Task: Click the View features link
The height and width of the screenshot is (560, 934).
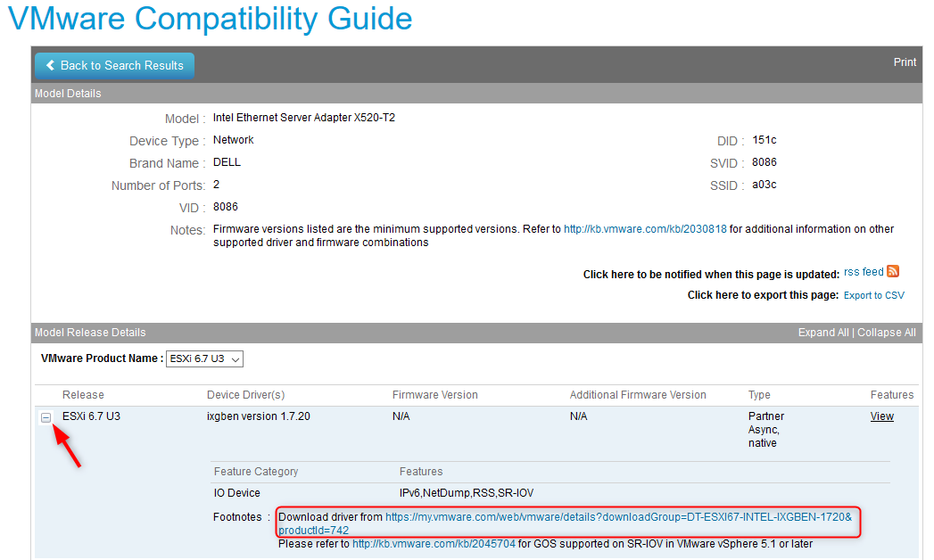Action: click(x=881, y=416)
